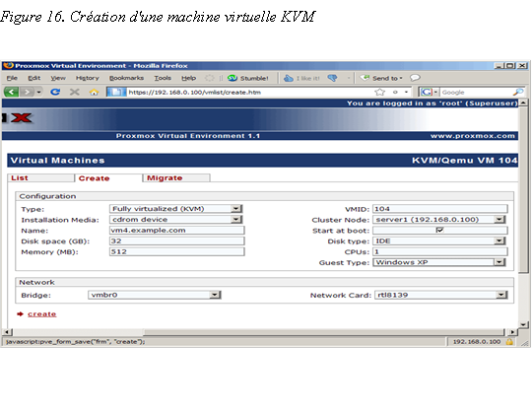The width and height of the screenshot is (532, 413).
Task: Open the Bridge vmbr0 dropdown
Action: pyautogui.click(x=155, y=295)
